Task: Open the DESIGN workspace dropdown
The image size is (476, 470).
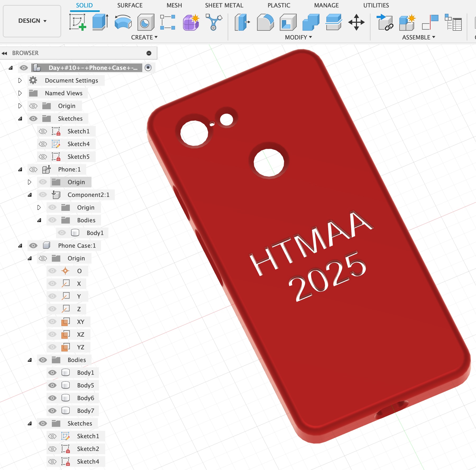Action: [x=32, y=21]
